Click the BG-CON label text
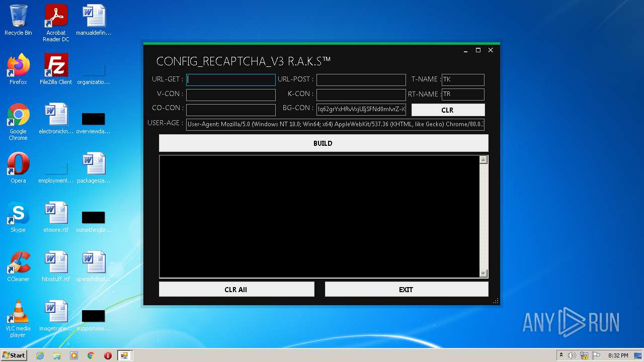This screenshot has height=362, width=644. 298,108
